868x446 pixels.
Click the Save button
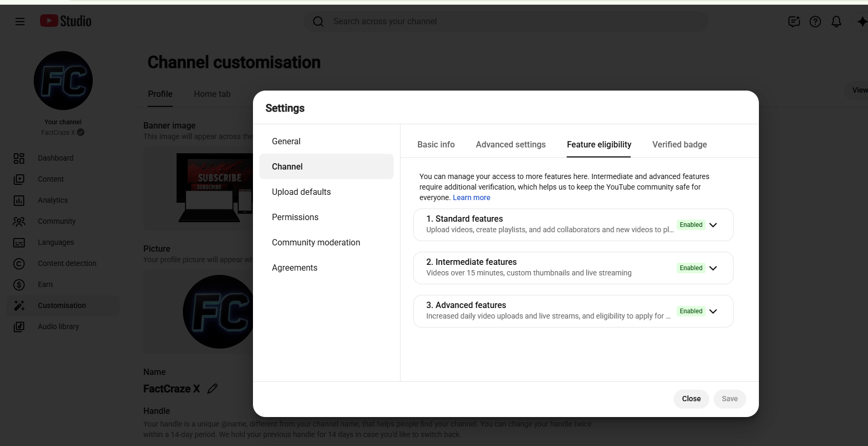point(729,399)
